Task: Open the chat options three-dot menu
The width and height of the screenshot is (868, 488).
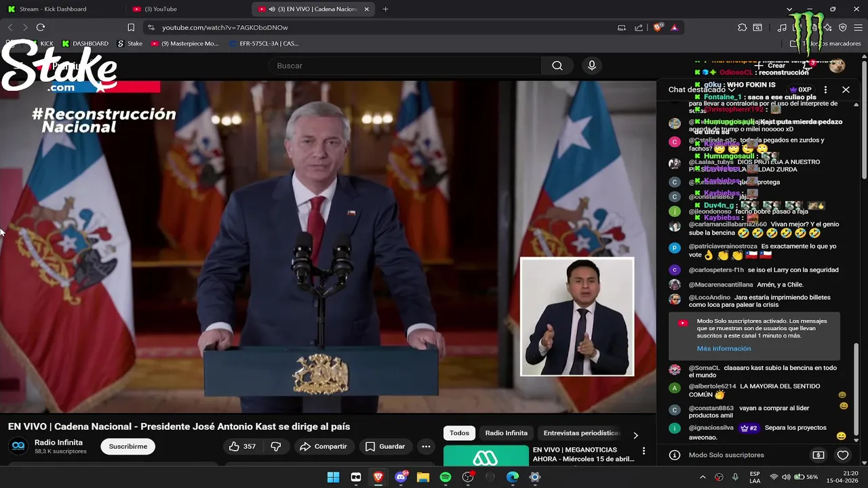Action: pyautogui.click(x=825, y=89)
